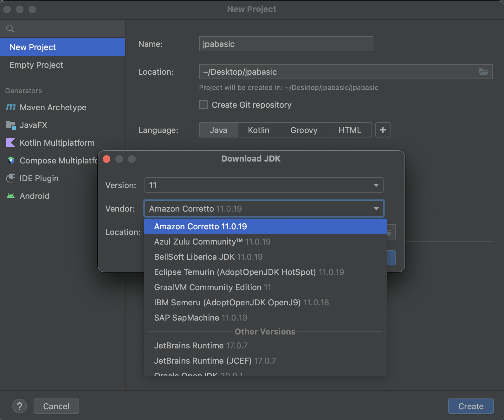Click the Cancel button
The image size is (504, 420).
pyautogui.click(x=56, y=406)
